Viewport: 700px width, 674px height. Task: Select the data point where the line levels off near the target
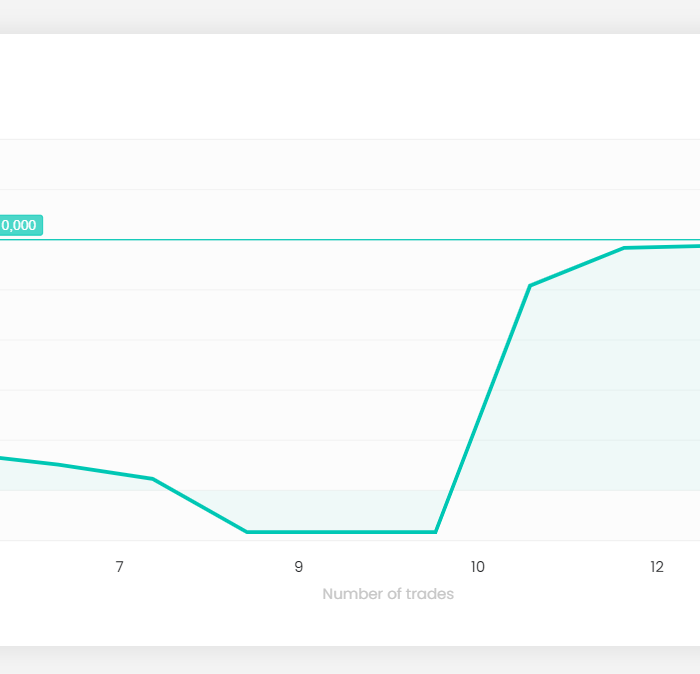pos(624,248)
